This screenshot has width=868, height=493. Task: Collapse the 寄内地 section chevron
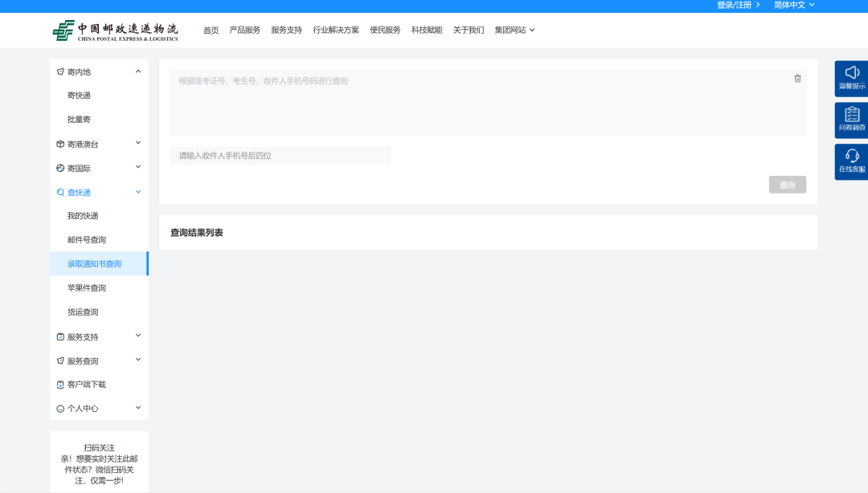(x=138, y=71)
